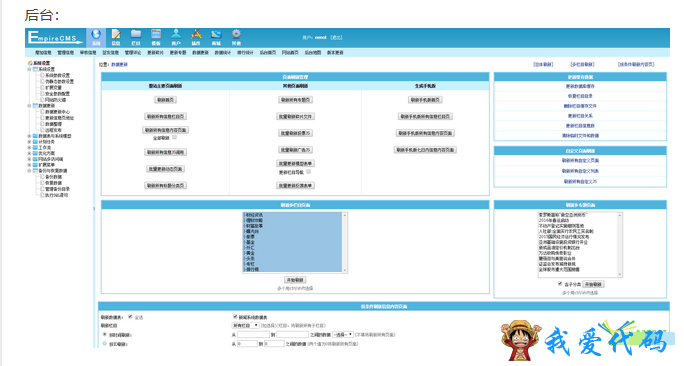Open 后台首页 in the submenu bar
The image size is (684, 366).
click(267, 52)
